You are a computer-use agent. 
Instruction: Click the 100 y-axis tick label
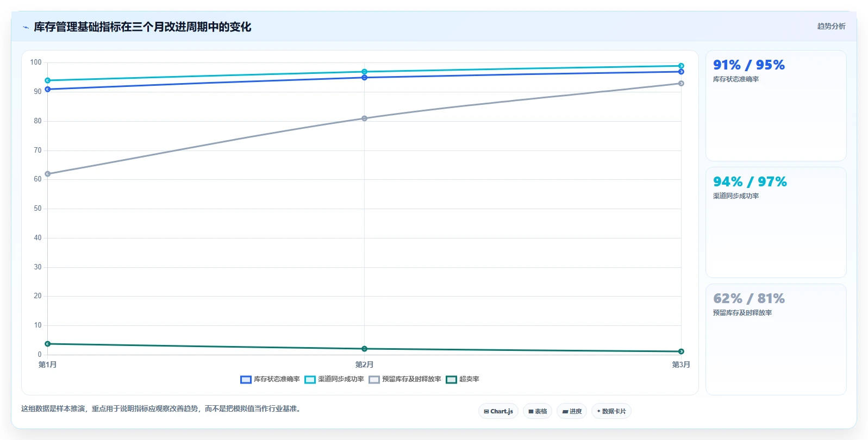click(36, 62)
